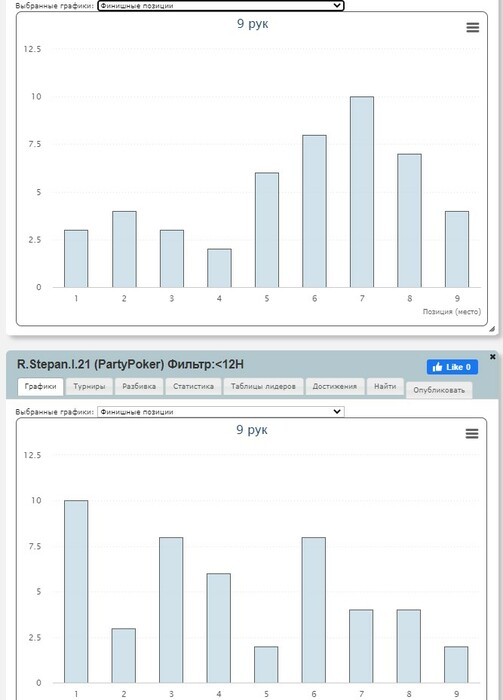This screenshot has width=503, height=700.
Task: Click the bottom chart title 9 рук
Action: pos(252,429)
